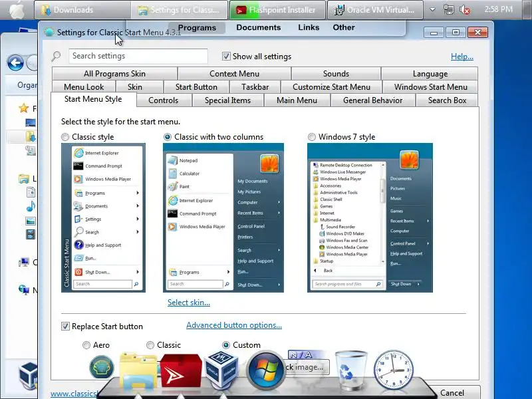The height and width of the screenshot is (399, 532).
Task: Switch to Oracle VM VirtualBox taskbar button
Action: [375, 10]
